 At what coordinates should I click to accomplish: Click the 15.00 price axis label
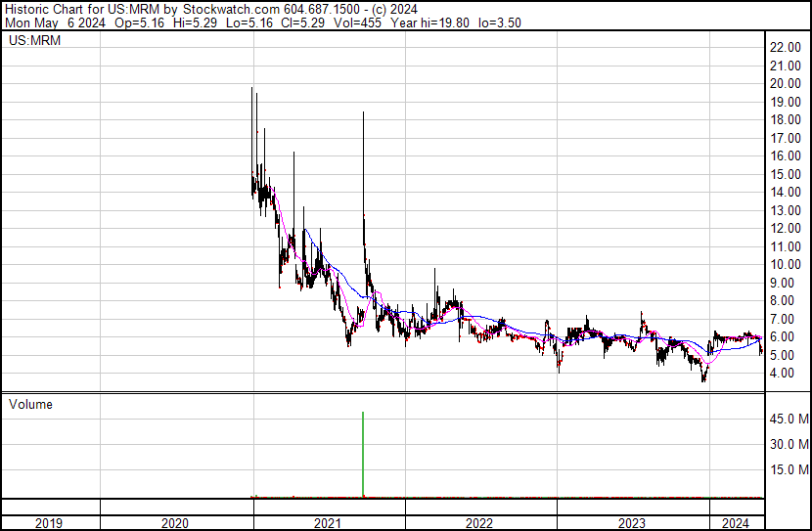(x=786, y=174)
